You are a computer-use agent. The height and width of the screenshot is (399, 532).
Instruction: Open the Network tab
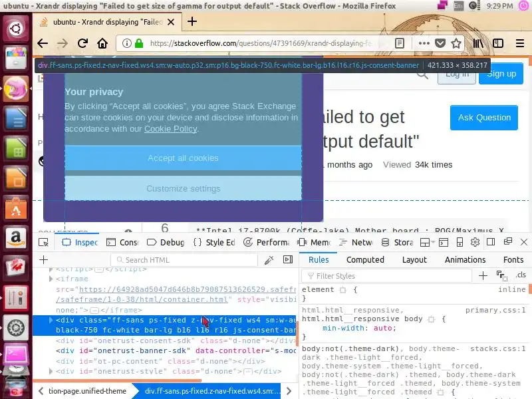click(x=356, y=242)
